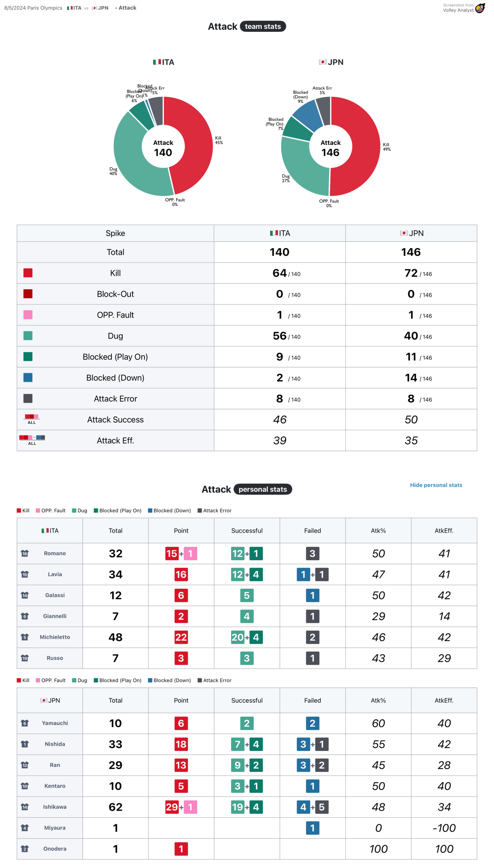Hide personal stats section
This screenshot has height=868, width=494.
(436, 485)
